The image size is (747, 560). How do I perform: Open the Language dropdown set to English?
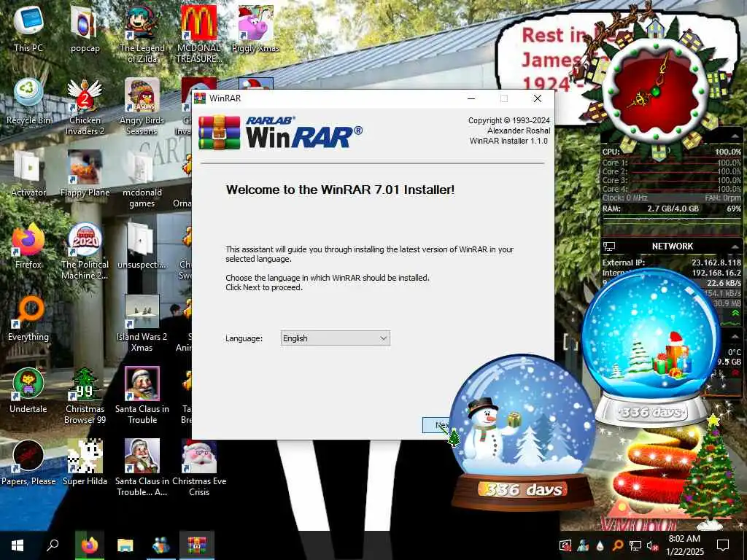(336, 338)
